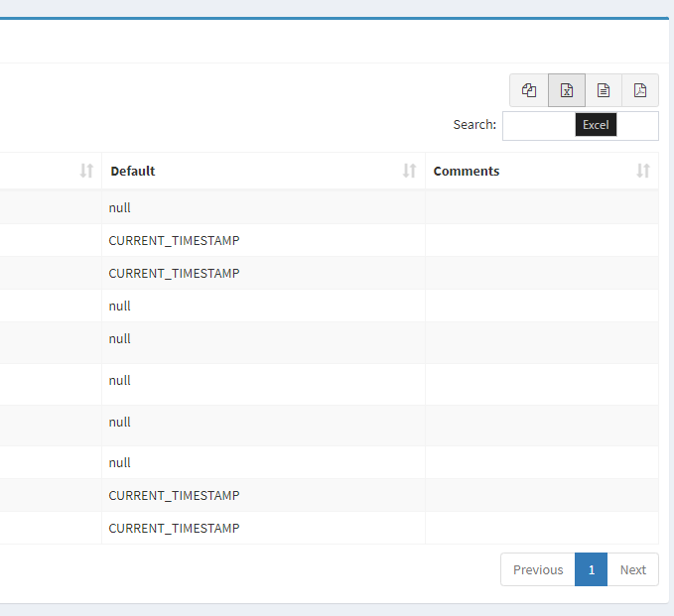Focus the Search input field

pyautogui.click(x=581, y=126)
